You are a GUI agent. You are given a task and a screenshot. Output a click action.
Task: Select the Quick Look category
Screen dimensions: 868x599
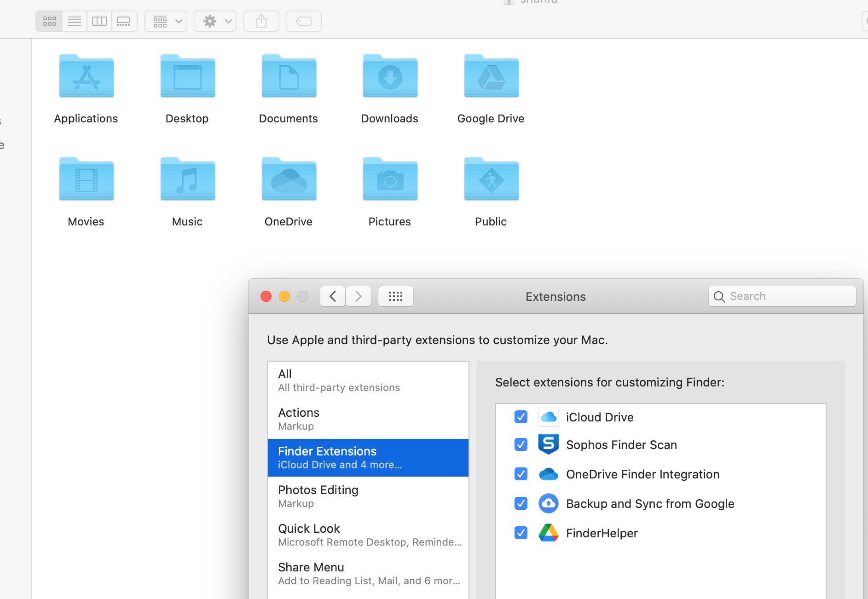click(368, 535)
